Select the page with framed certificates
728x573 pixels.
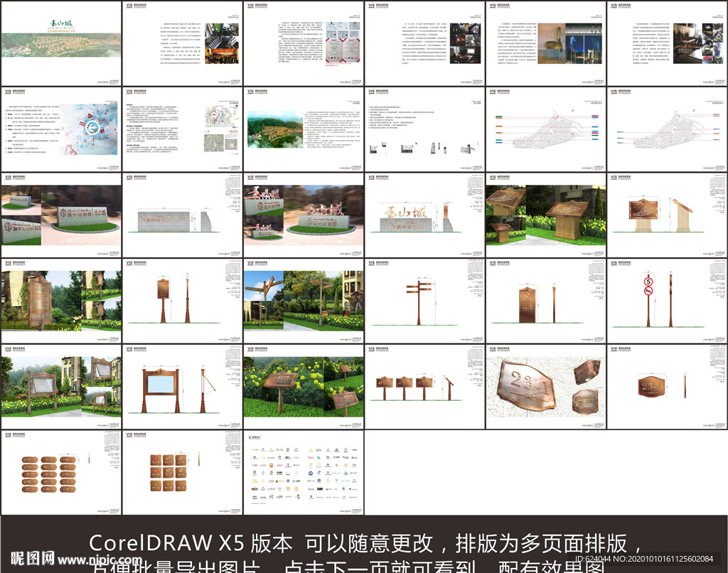click(x=303, y=43)
